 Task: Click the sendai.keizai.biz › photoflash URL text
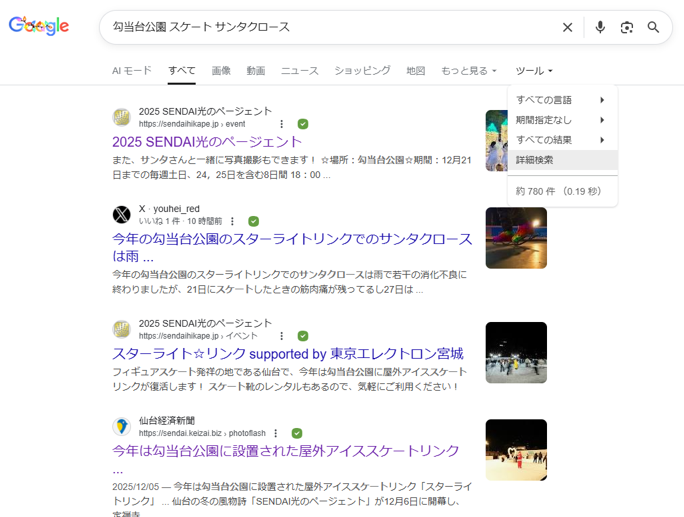(202, 433)
